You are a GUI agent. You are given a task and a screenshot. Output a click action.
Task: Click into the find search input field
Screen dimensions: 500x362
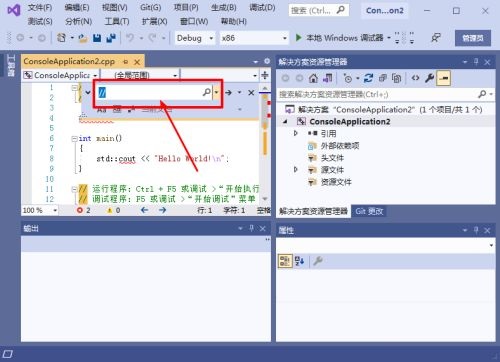point(150,92)
